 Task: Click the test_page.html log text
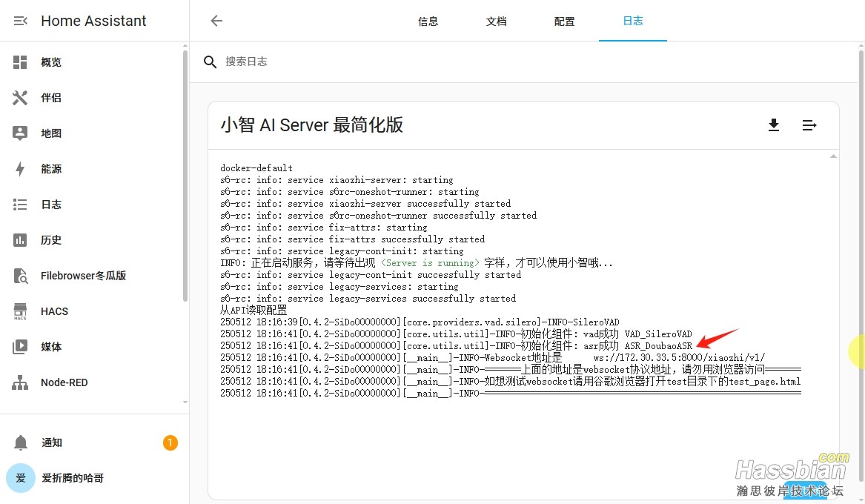(x=765, y=382)
